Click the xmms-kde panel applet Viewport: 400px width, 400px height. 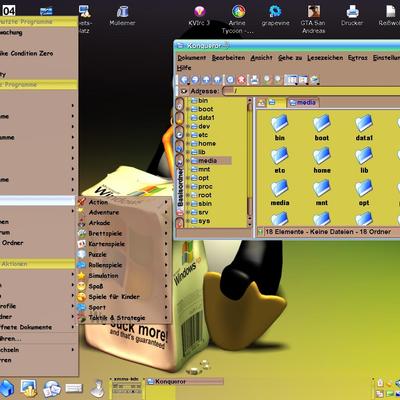coord(127,387)
